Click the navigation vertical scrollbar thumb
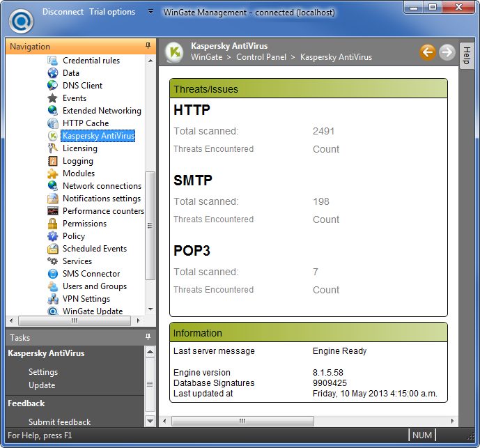Viewport: 480px width, 448px height. (x=150, y=226)
